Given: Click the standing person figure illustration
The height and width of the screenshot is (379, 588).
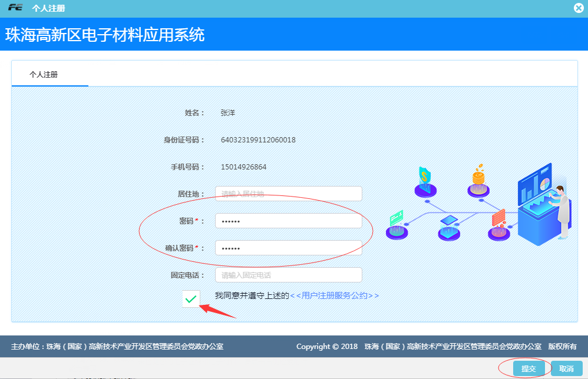Looking at the screenshot, I should (x=561, y=212).
